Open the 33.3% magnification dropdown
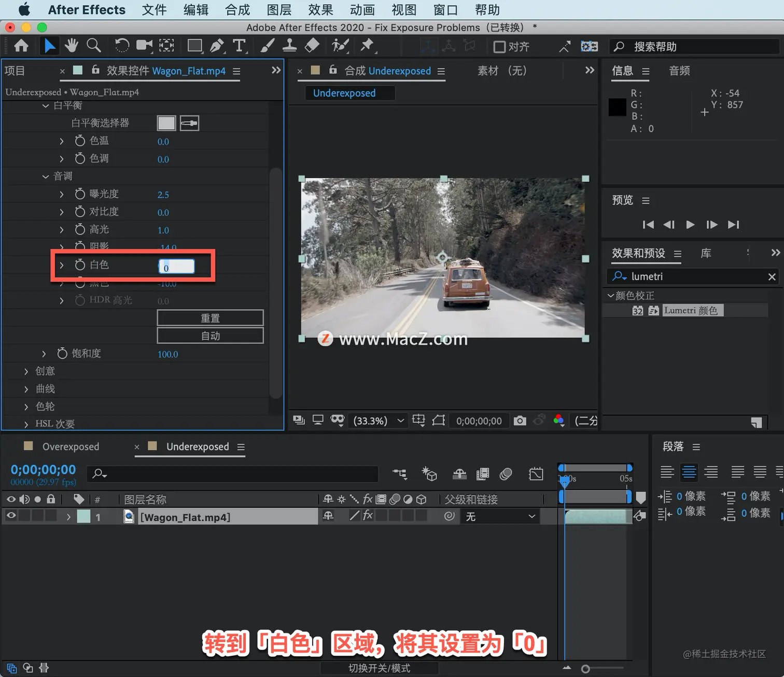This screenshot has width=784, height=677. [x=378, y=421]
